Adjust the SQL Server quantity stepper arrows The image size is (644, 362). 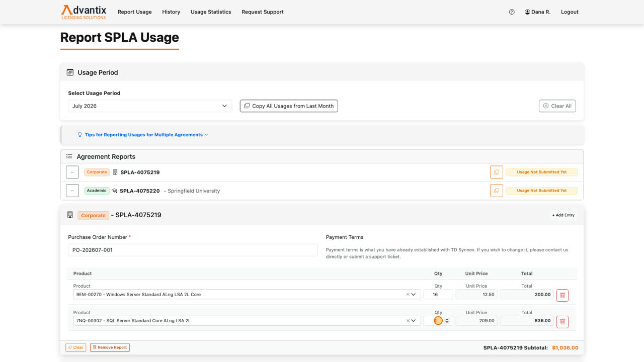(447, 321)
